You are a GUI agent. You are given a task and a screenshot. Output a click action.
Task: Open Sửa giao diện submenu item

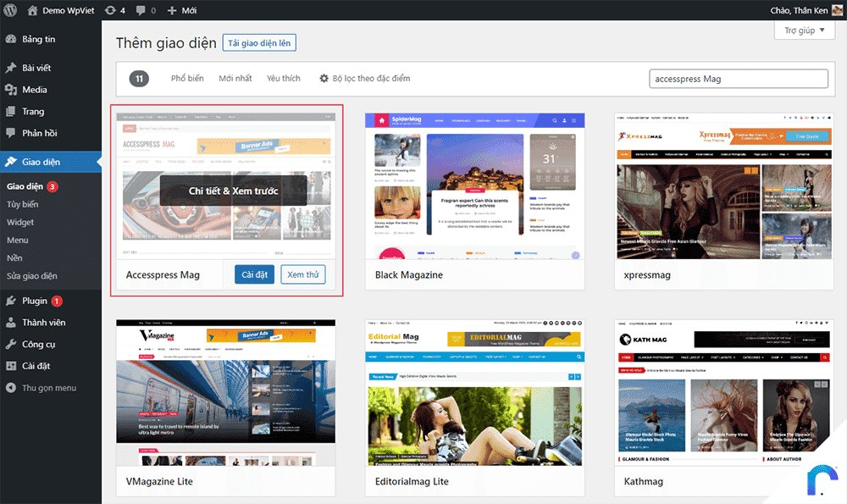32,275
